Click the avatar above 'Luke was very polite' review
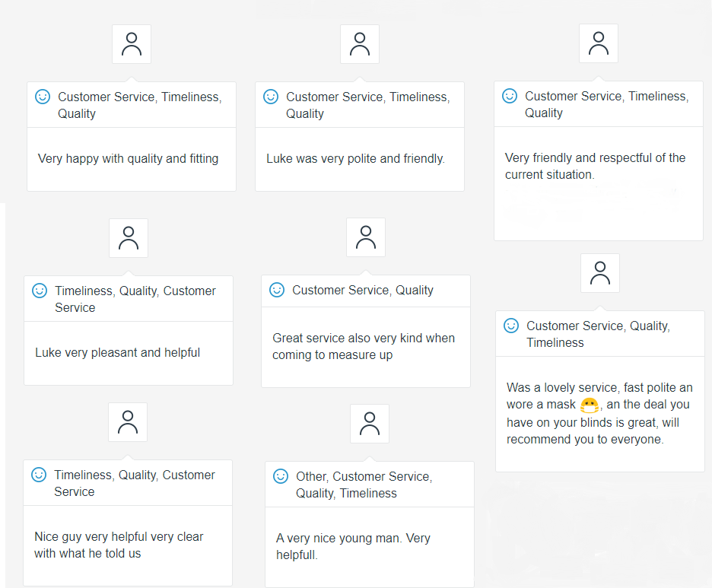This screenshot has width=712, height=588. pyautogui.click(x=360, y=44)
